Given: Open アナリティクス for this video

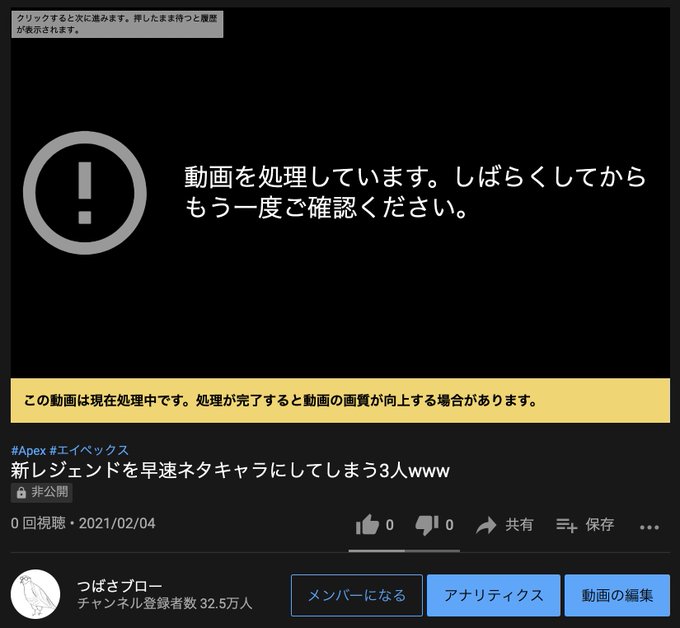Looking at the screenshot, I should pos(494,595).
